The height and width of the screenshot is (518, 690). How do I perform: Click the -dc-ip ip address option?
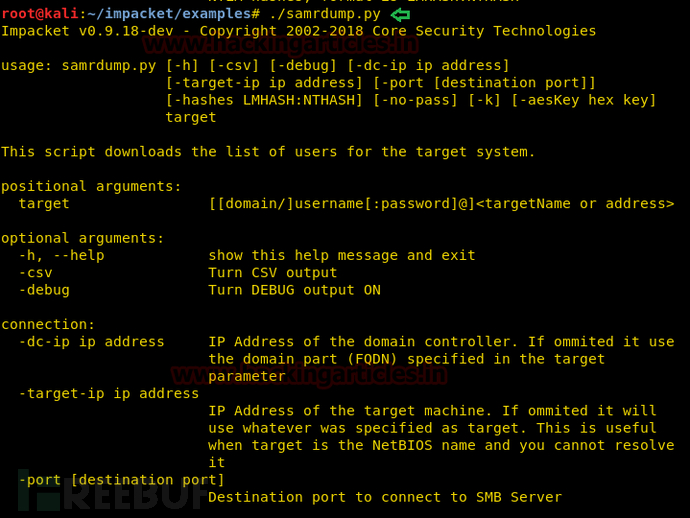pyautogui.click(x=92, y=342)
